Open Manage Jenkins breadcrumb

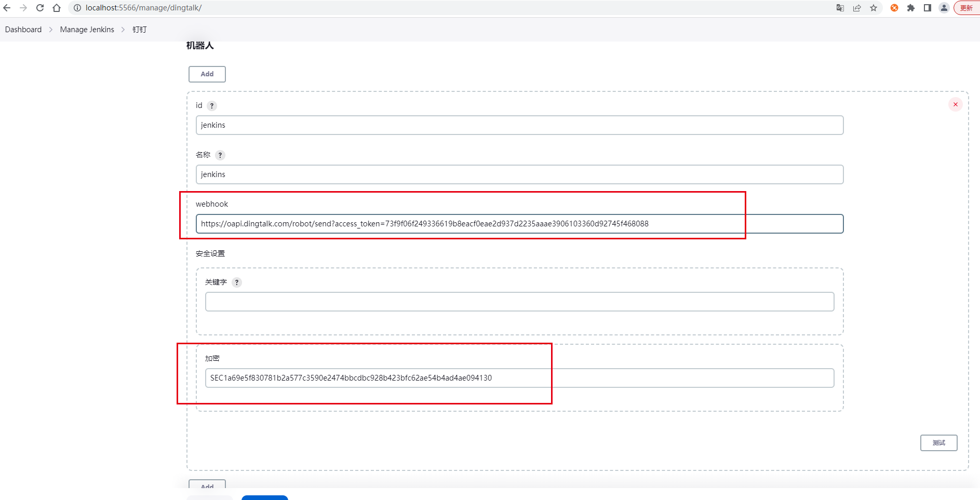coord(87,30)
